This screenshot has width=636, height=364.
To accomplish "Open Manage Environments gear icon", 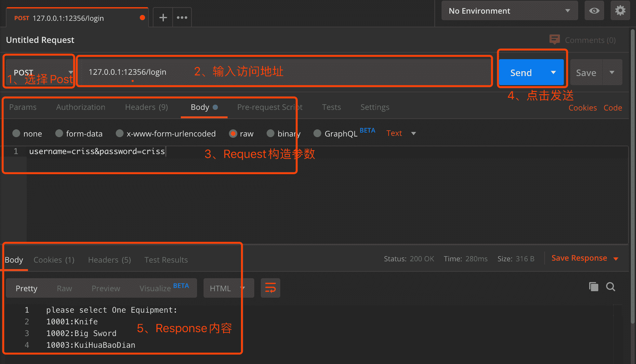I will [620, 11].
